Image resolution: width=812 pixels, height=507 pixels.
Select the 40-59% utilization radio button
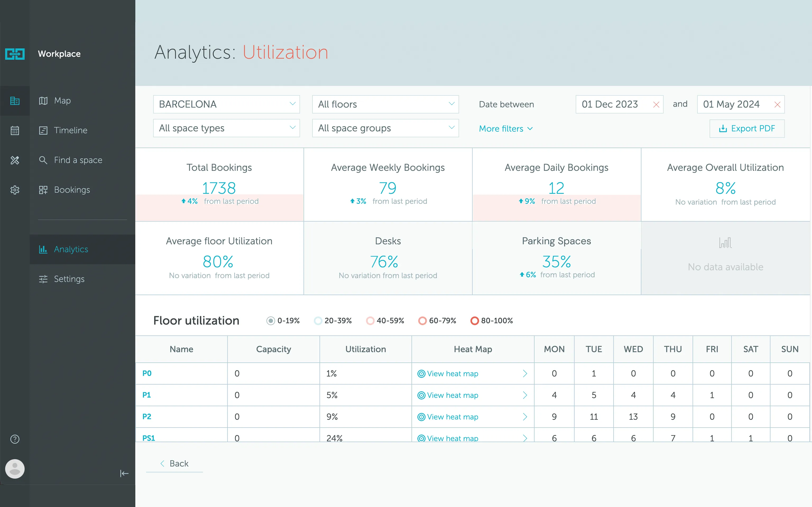[x=370, y=321]
